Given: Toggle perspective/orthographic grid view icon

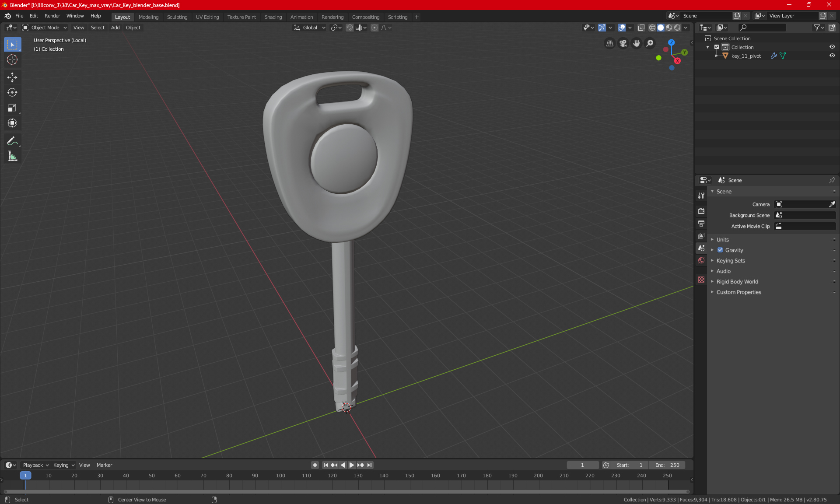Looking at the screenshot, I should (x=609, y=43).
